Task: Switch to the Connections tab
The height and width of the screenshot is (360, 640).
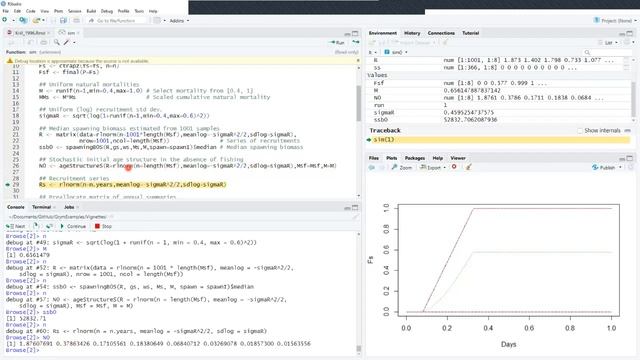Action: (441, 33)
